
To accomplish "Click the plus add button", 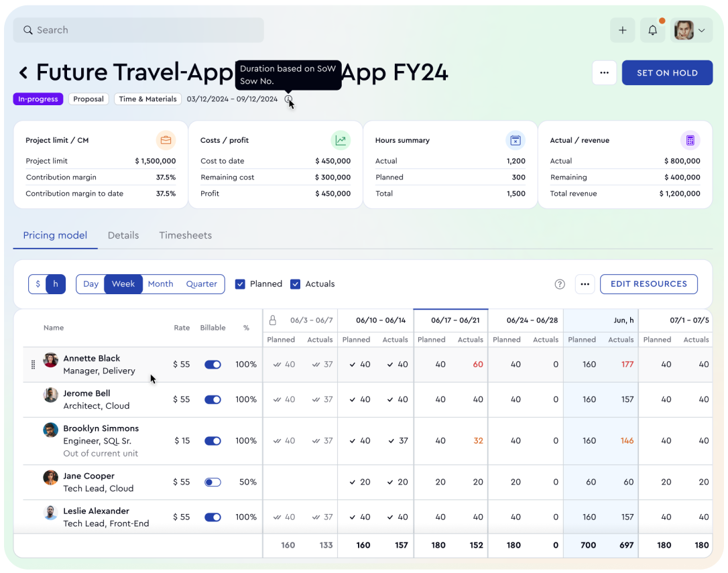I will point(623,30).
